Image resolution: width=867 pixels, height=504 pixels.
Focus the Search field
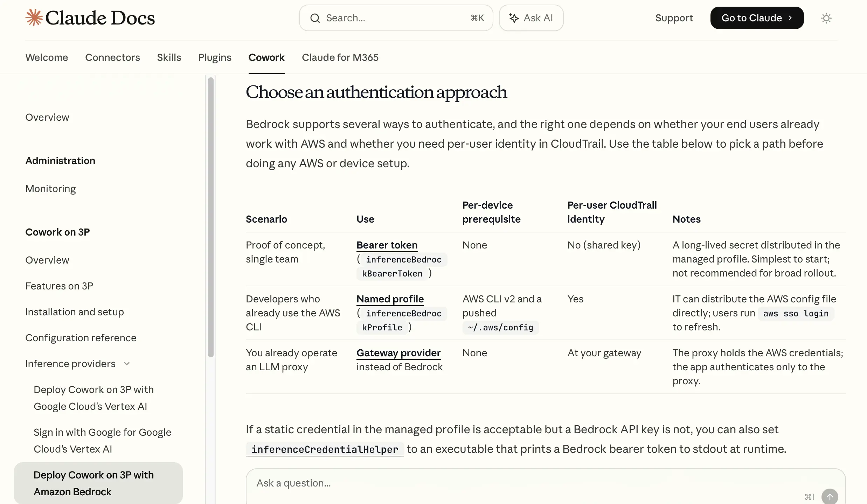tap(396, 18)
